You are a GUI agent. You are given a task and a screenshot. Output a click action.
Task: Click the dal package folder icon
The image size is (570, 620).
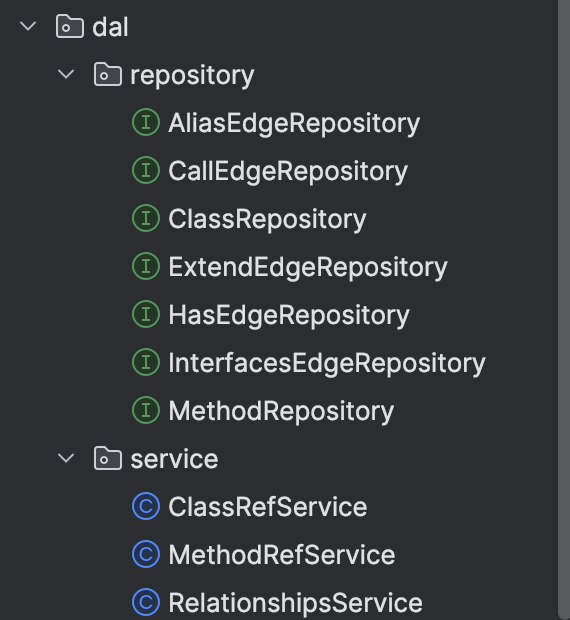(x=70, y=26)
